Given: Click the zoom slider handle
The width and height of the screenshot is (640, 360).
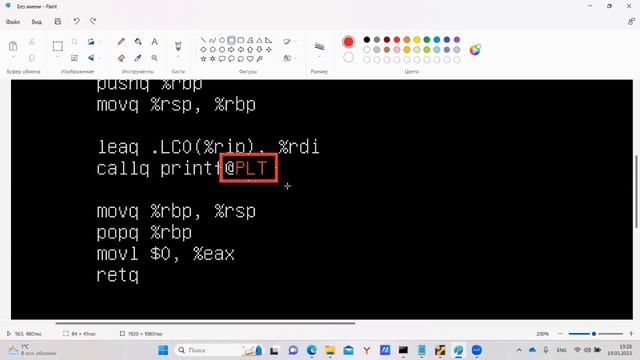Looking at the screenshot, I should (x=594, y=333).
